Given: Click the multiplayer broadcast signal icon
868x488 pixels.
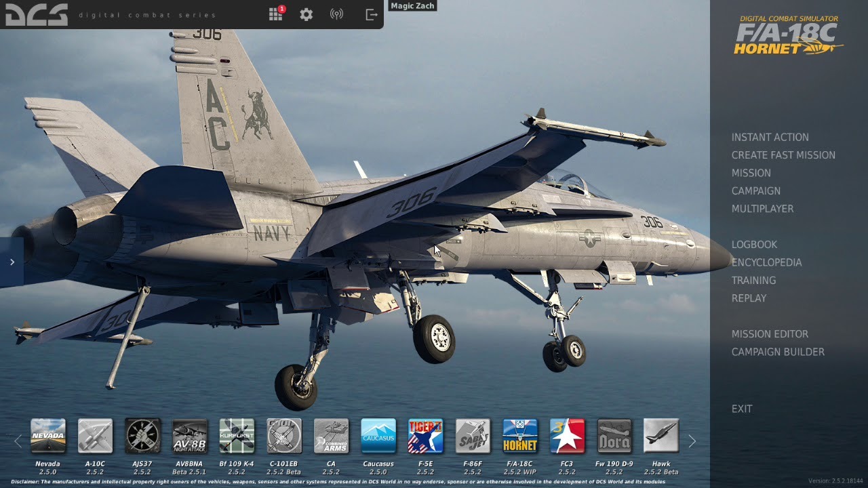Looking at the screenshot, I should (336, 14).
